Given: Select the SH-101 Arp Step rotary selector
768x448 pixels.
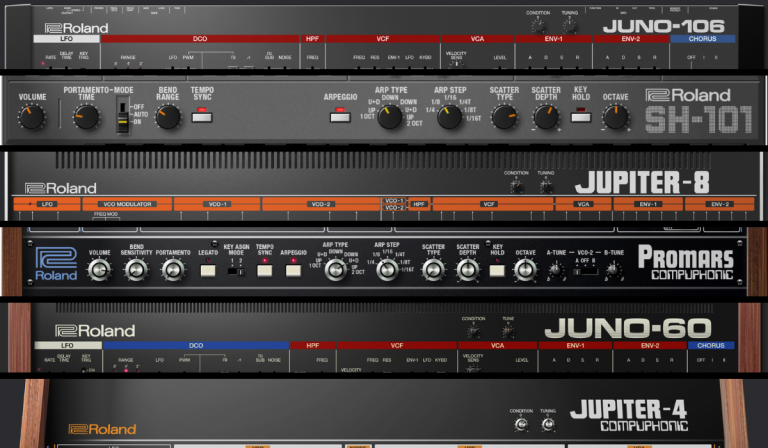Looking at the screenshot, I should point(449,117).
